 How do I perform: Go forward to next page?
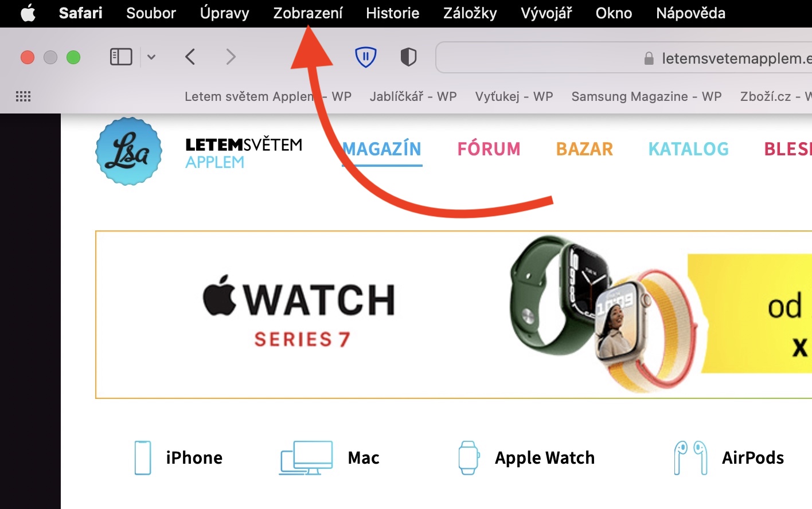coord(231,57)
